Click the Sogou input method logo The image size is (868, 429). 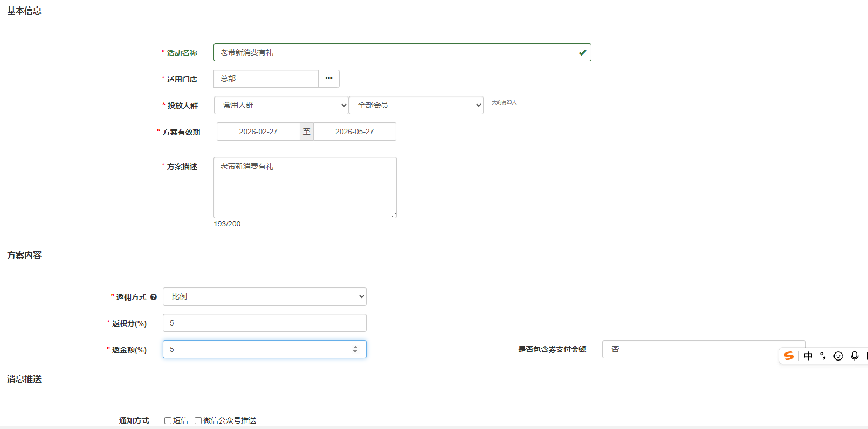click(789, 356)
